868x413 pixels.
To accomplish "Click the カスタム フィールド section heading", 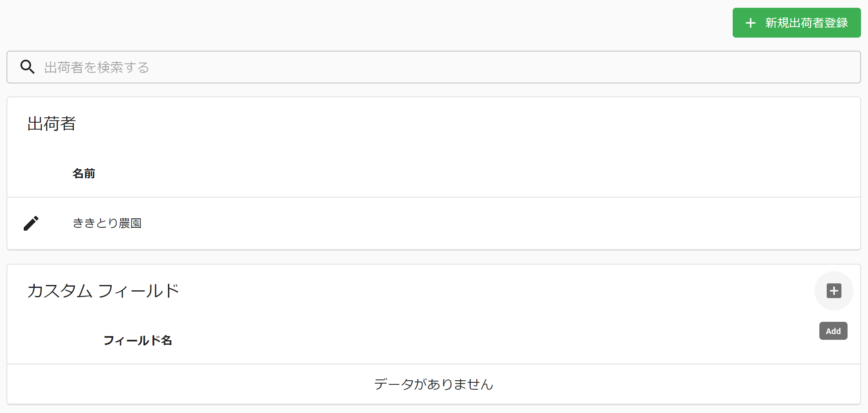I will coord(103,291).
